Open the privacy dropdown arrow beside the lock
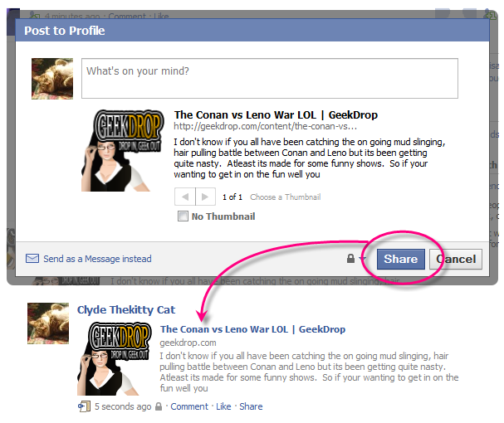Viewport: 504px width, 423px height. pos(363,260)
